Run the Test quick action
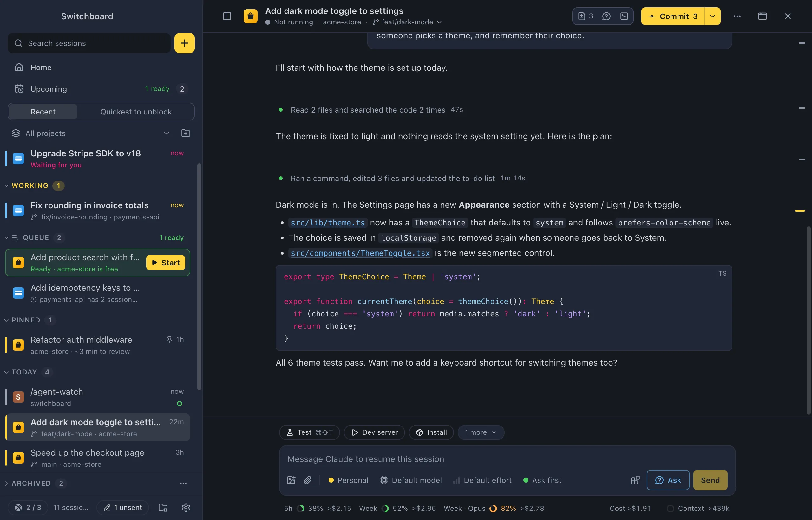812x520 pixels. 309,432
